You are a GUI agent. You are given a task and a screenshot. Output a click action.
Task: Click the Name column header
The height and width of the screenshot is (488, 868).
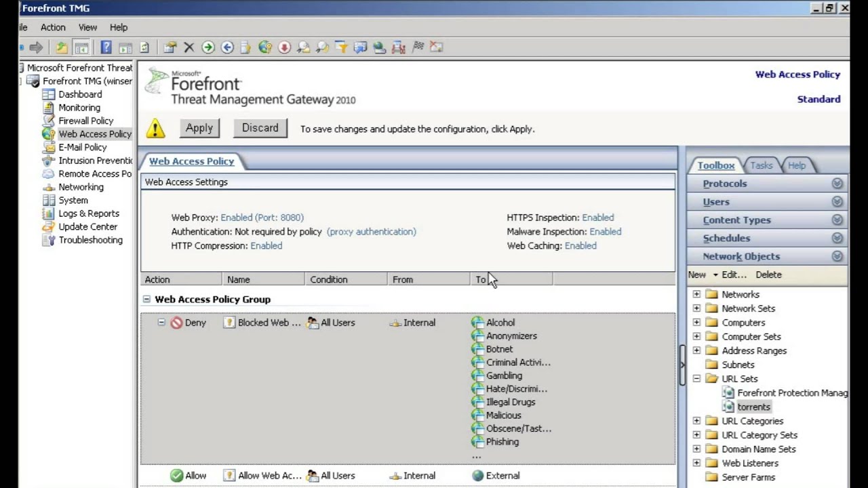(x=263, y=279)
